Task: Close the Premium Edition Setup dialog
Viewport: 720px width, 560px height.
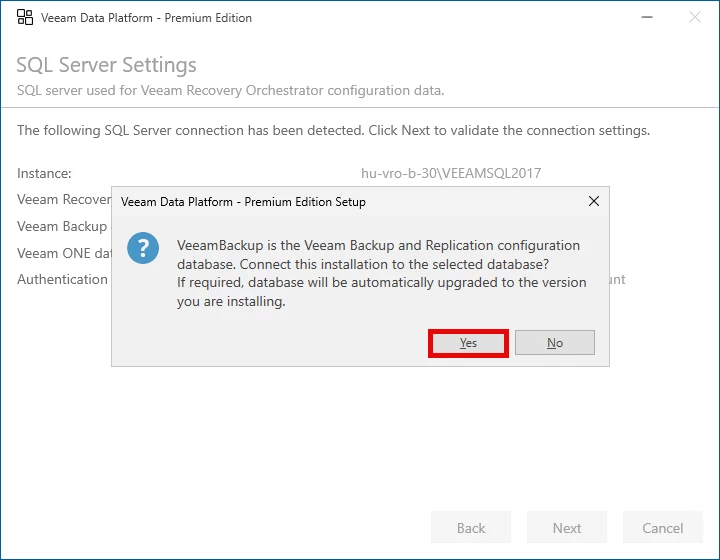Action: [594, 201]
